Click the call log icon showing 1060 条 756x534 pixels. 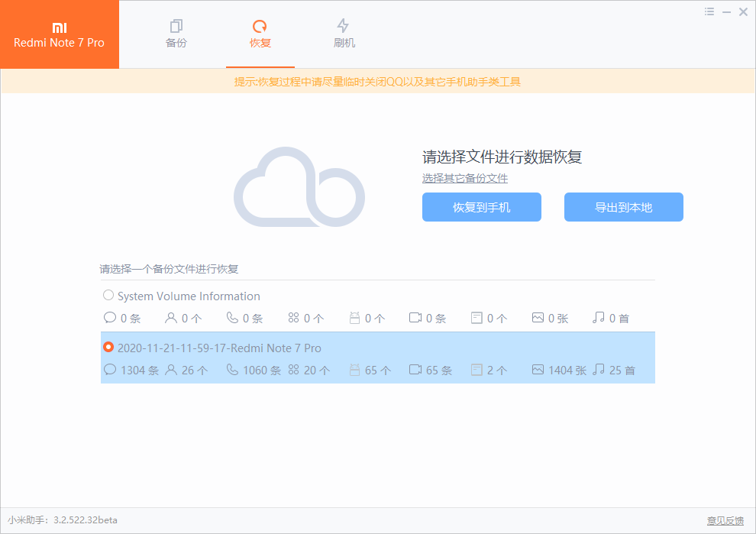click(x=232, y=370)
